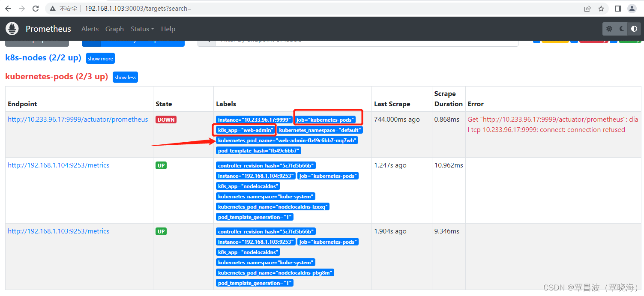Select the auto theme half-circle icon
This screenshot has height=296, width=644.
pos(634,29)
